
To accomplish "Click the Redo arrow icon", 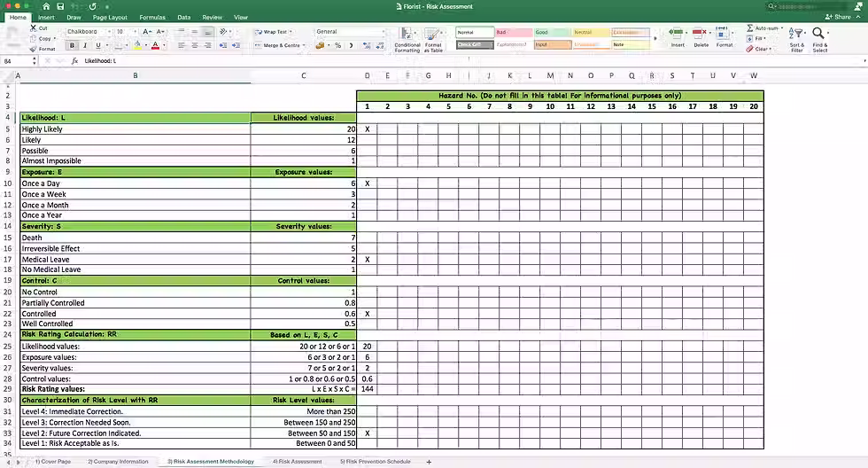I will click(92, 6).
